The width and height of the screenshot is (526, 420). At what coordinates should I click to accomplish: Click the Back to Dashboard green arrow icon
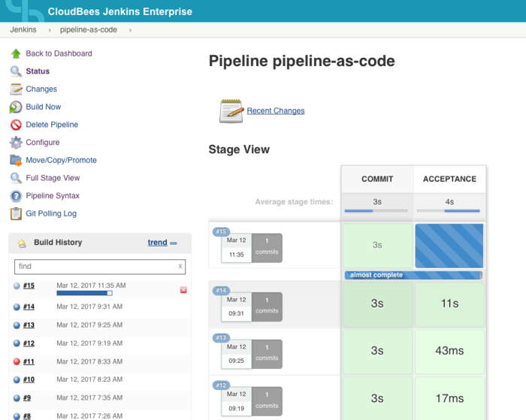[16, 53]
